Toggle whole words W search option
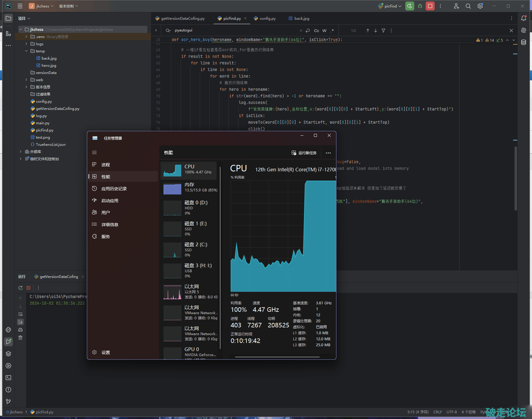 tap(324, 31)
